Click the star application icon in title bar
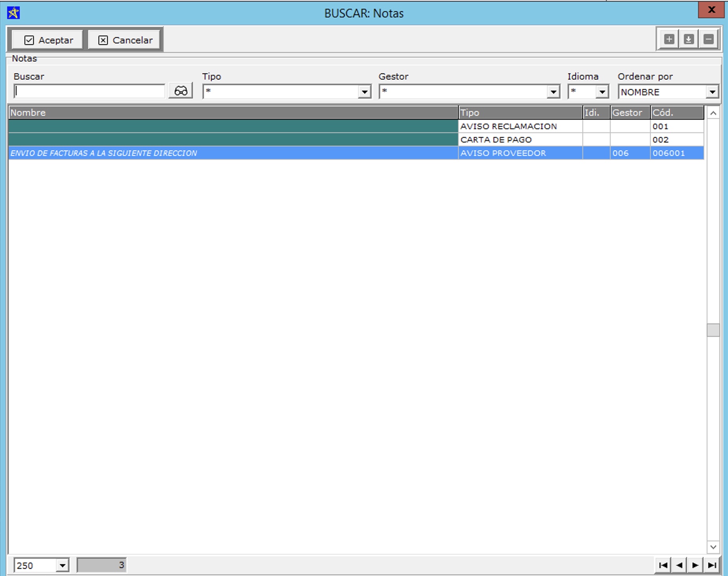The height and width of the screenshot is (576, 728). pyautogui.click(x=13, y=13)
